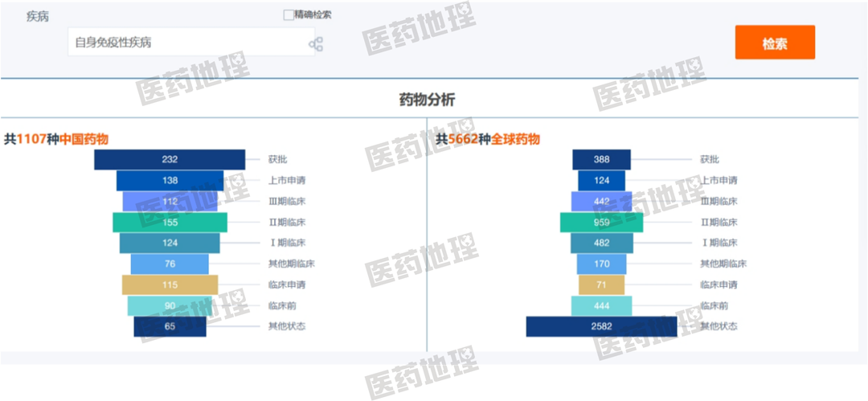Open the 1107 China drugs count link
Screen dimensions: 868x401
31,139
